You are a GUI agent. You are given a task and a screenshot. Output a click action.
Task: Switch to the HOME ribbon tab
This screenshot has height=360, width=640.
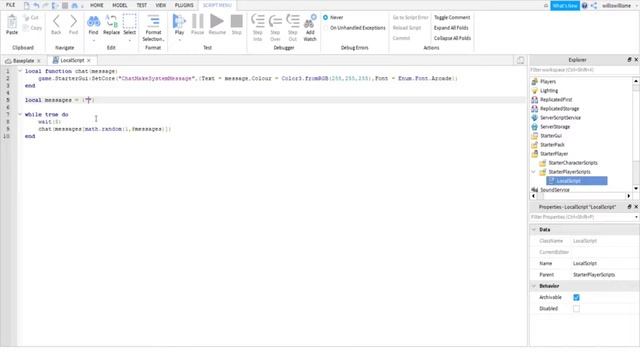(x=97, y=5)
